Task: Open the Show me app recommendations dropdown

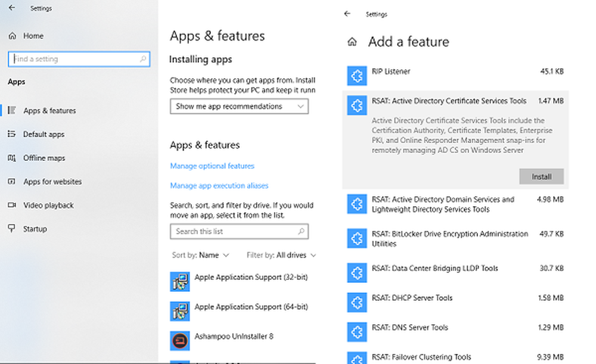Action: coord(239,107)
